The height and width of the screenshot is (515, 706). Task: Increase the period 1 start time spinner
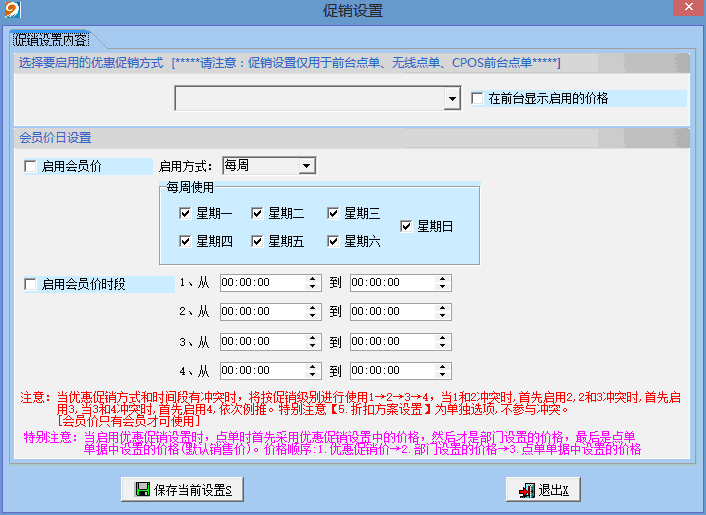313,279
